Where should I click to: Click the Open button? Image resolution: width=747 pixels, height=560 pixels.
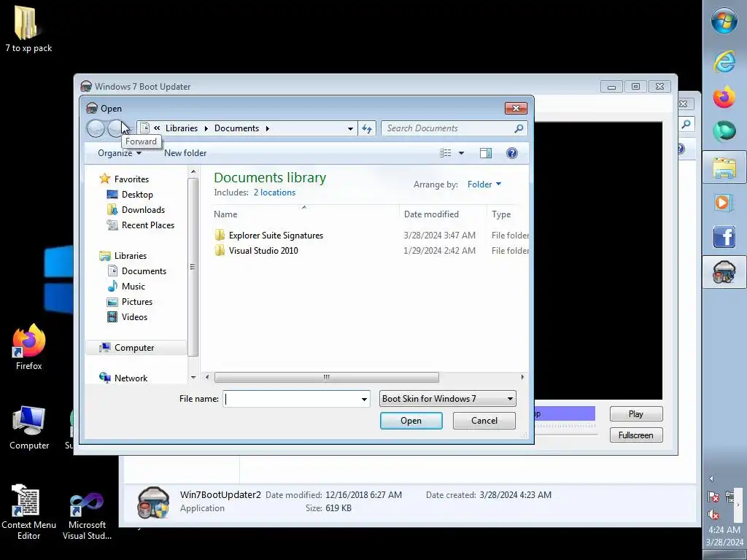tap(411, 421)
